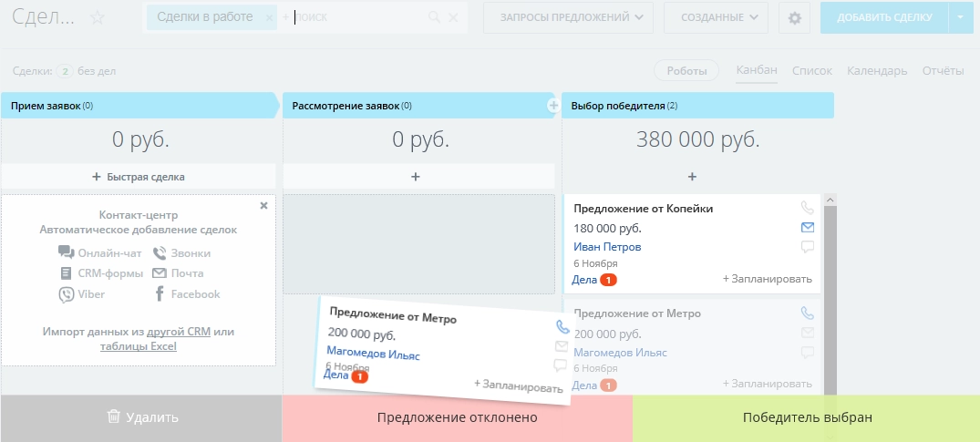Click chat icon on the dragged Метро card

coord(560,365)
